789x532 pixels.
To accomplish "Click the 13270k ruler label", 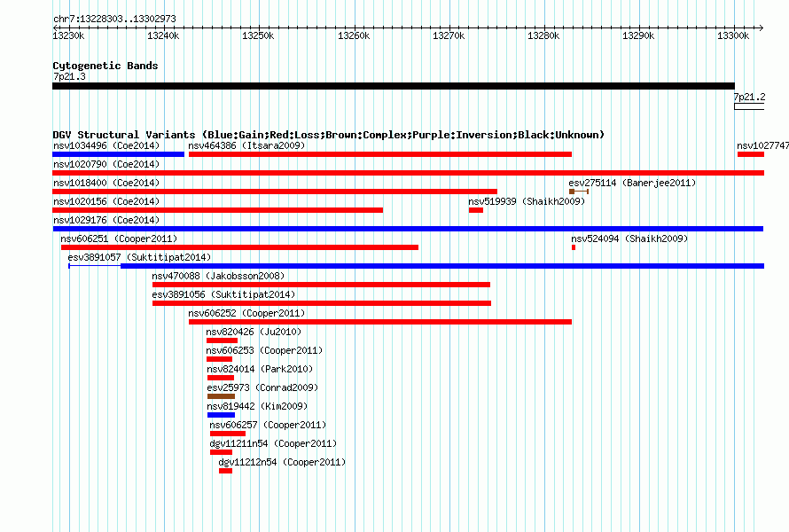I will click(449, 35).
